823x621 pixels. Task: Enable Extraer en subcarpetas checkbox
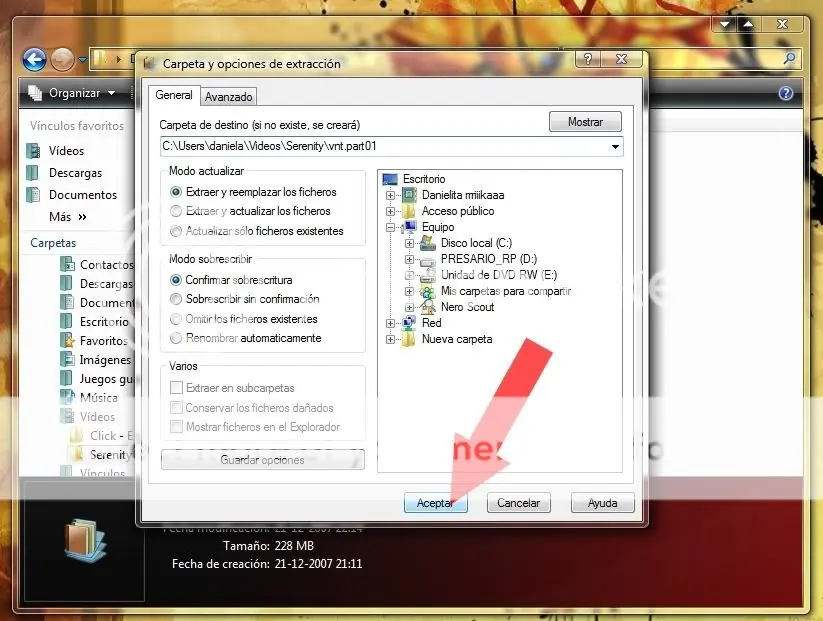point(176,388)
